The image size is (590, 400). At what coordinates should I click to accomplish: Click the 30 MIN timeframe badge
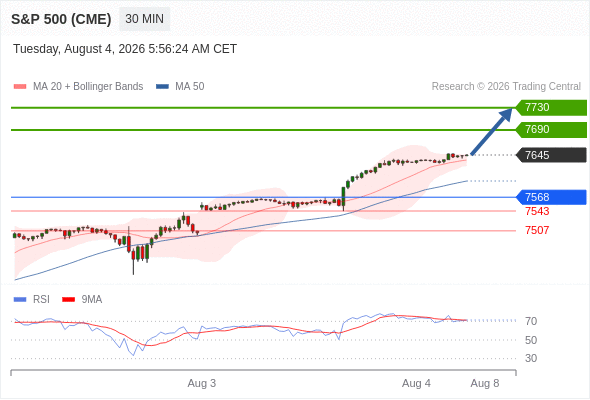tap(144, 19)
